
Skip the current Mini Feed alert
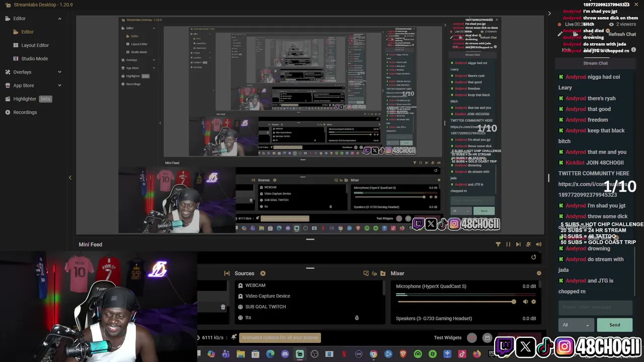click(x=518, y=244)
